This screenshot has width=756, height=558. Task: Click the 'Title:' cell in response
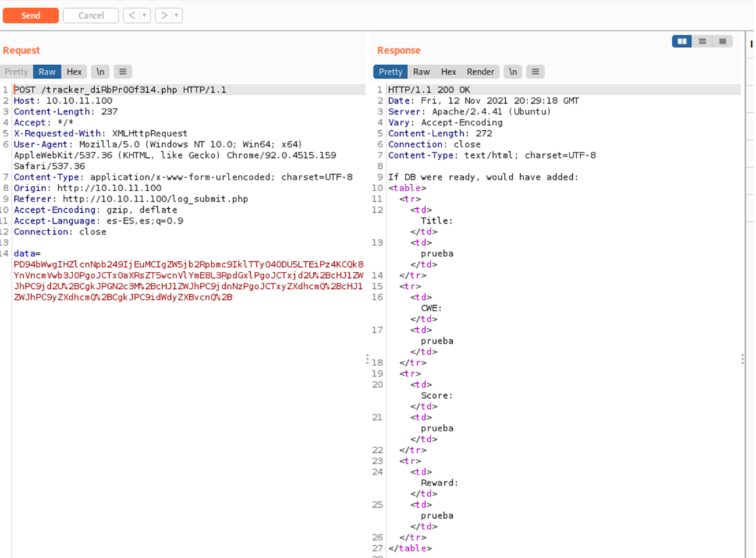[x=437, y=221]
